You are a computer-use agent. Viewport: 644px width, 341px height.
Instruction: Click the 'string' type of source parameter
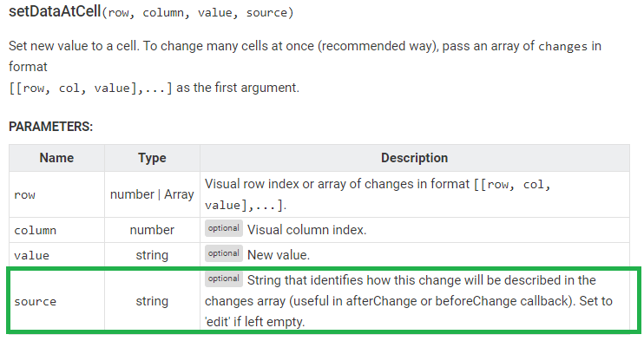[152, 301]
